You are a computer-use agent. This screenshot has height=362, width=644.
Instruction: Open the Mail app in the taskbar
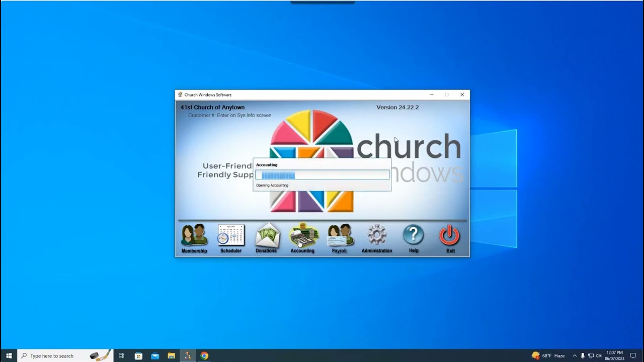[x=155, y=356]
